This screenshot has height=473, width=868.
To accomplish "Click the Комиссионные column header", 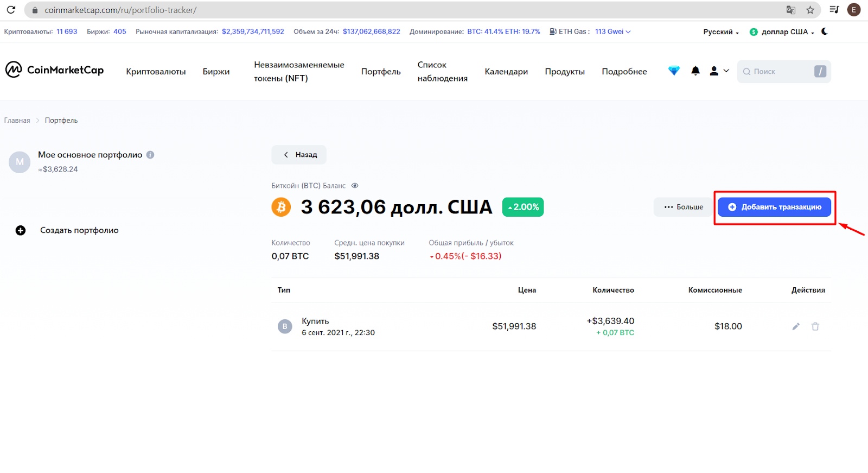I will click(715, 290).
